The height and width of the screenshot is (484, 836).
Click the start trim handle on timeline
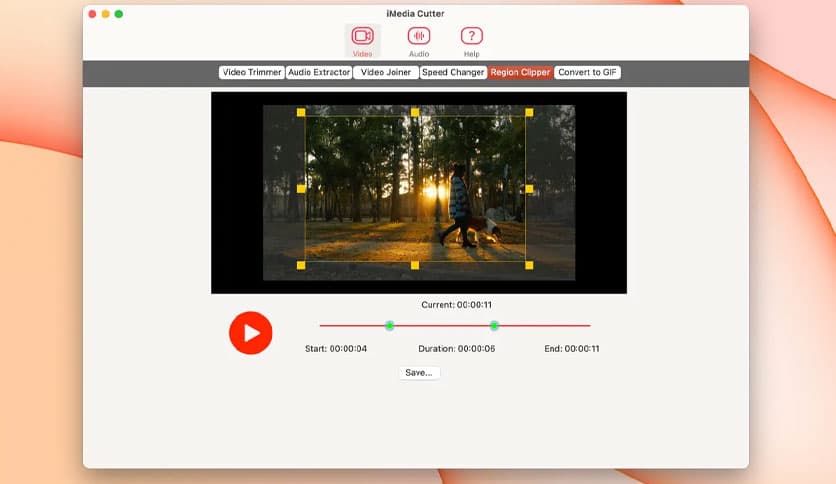click(x=390, y=325)
